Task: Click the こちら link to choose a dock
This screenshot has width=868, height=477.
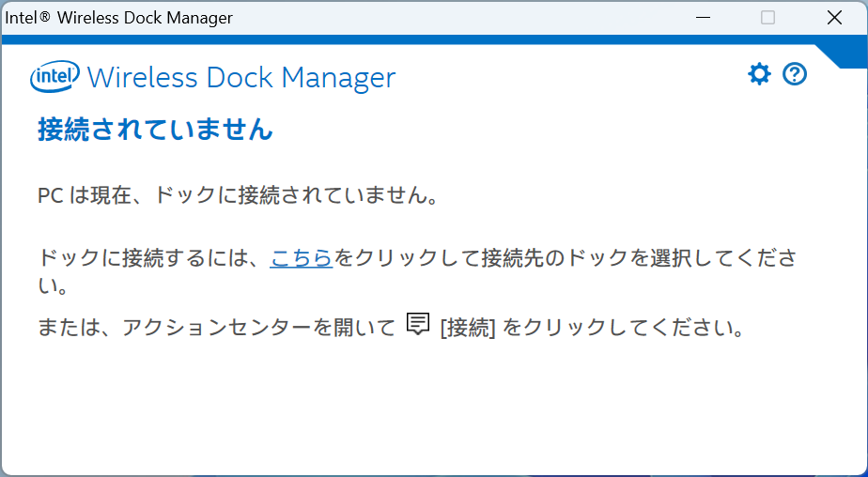Action: pyautogui.click(x=301, y=258)
